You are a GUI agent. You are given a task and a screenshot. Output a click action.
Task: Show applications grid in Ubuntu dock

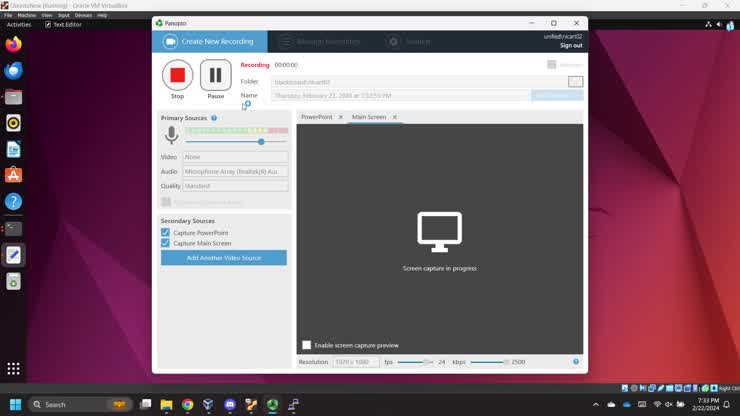(13, 368)
